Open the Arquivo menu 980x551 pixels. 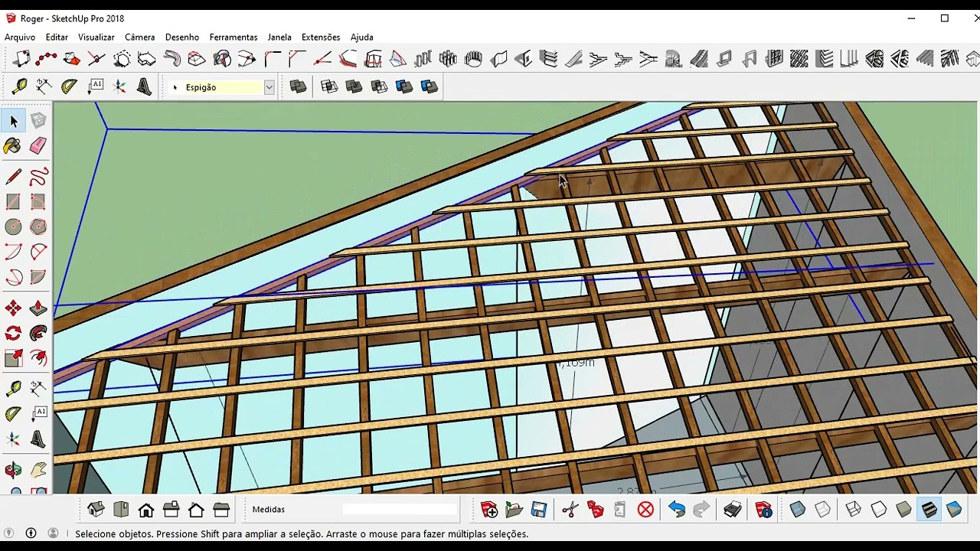[20, 37]
